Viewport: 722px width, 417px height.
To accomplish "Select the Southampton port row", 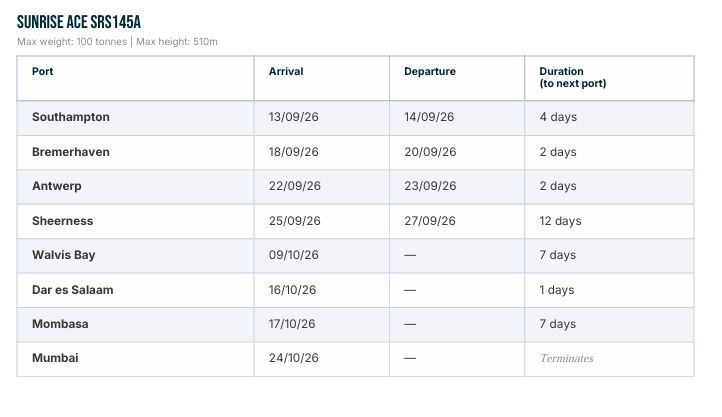I will [x=355, y=118].
